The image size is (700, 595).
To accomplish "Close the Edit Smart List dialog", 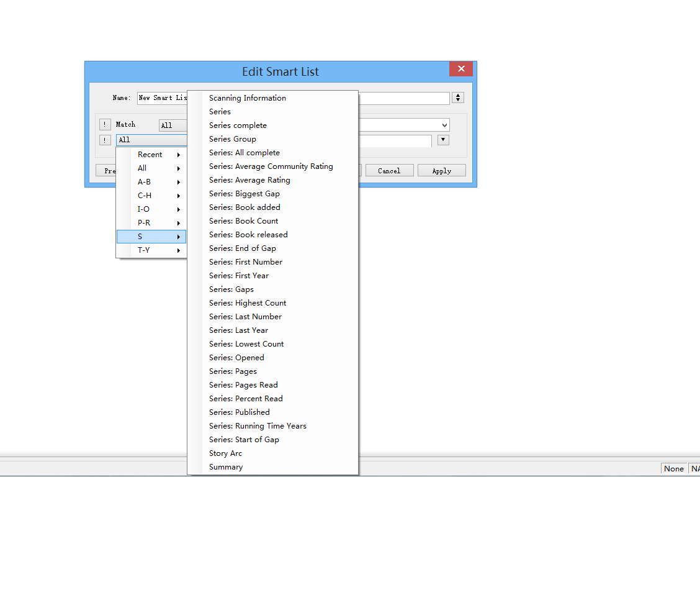I will (460, 69).
